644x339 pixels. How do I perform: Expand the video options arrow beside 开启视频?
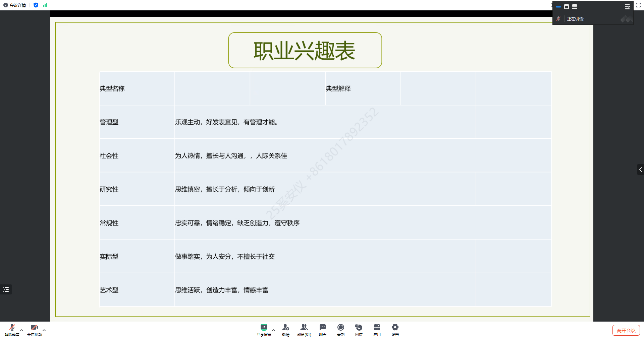pyautogui.click(x=44, y=330)
